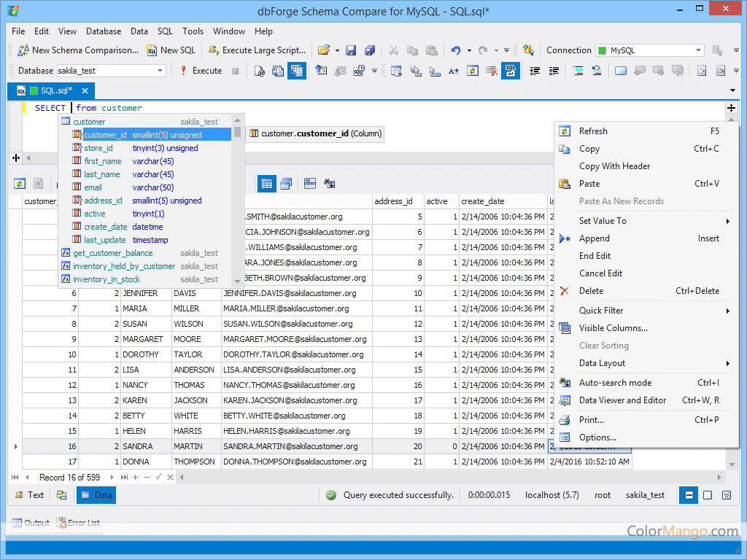This screenshot has width=747, height=560.
Task: Click the Save file icon
Action: tap(351, 50)
